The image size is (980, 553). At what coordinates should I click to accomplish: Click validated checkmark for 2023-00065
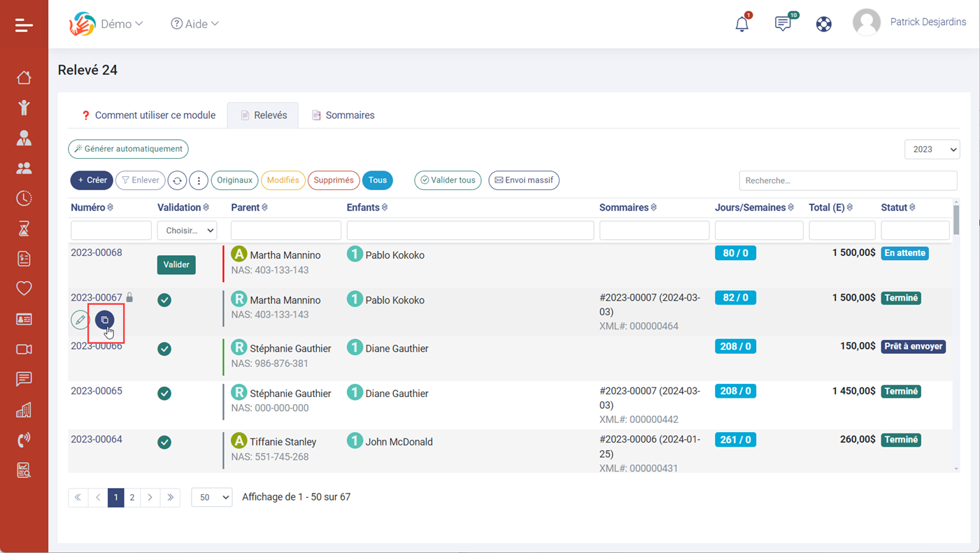tap(164, 394)
